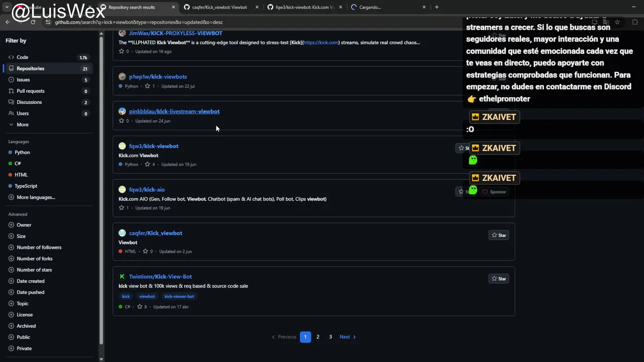View stargazers of caqfer/Kick_viewbot
Screen dimensions: 644x362
pos(148,251)
